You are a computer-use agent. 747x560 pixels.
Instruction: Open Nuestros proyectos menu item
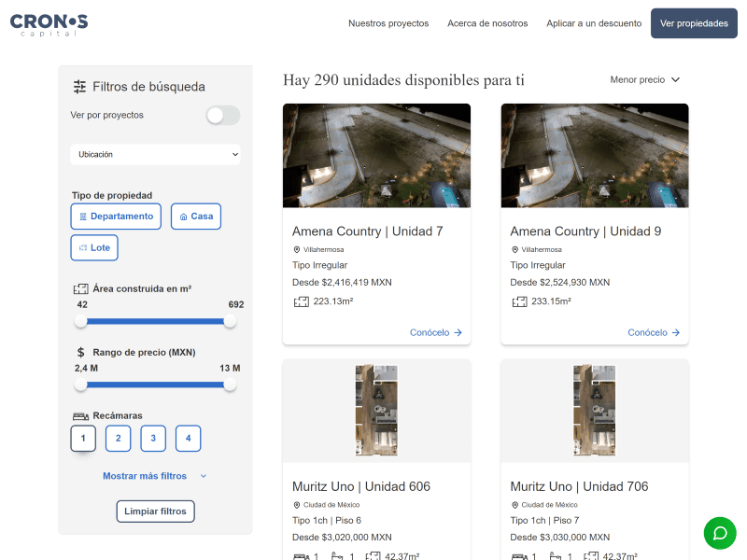(388, 23)
